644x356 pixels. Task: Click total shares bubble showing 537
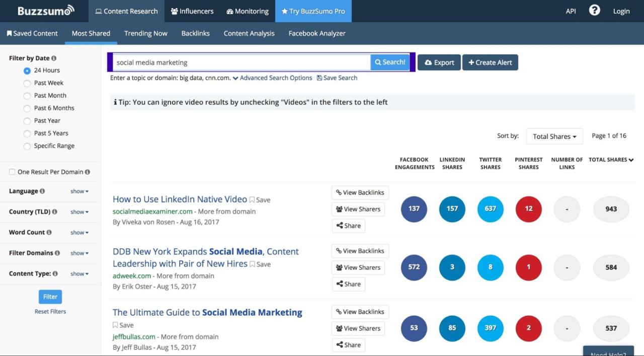611,328
